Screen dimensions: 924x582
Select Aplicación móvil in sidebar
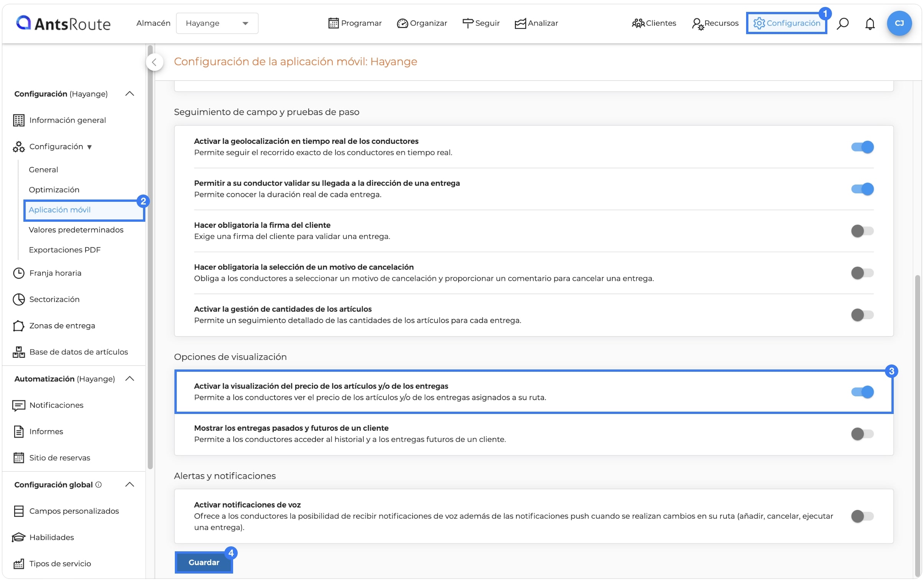tap(84, 210)
